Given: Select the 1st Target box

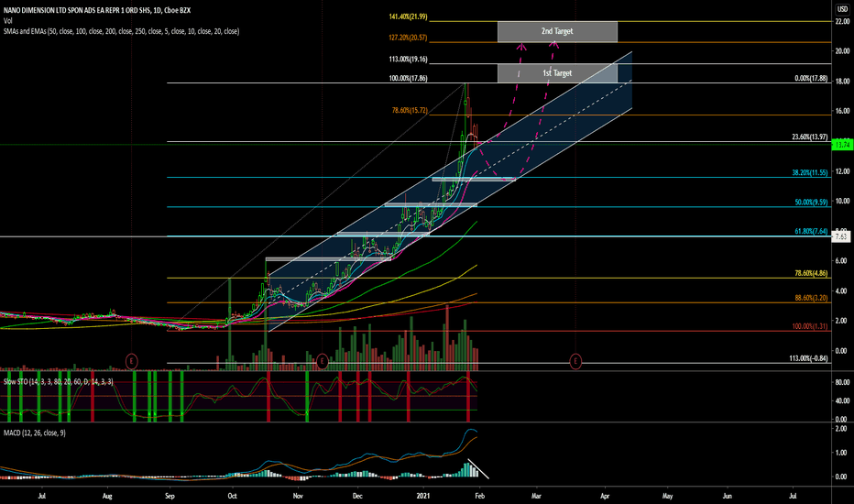Looking at the screenshot, I should tap(557, 73).
